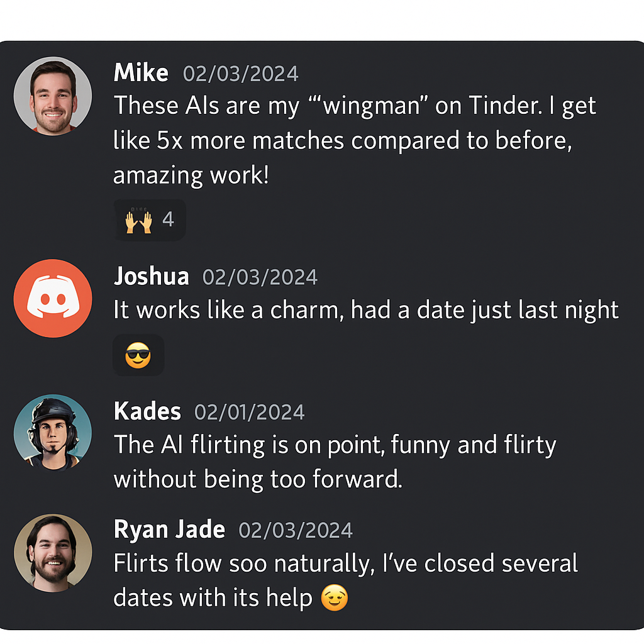Open the Joshua username profile
This screenshot has width=644, height=644.
click(x=151, y=276)
